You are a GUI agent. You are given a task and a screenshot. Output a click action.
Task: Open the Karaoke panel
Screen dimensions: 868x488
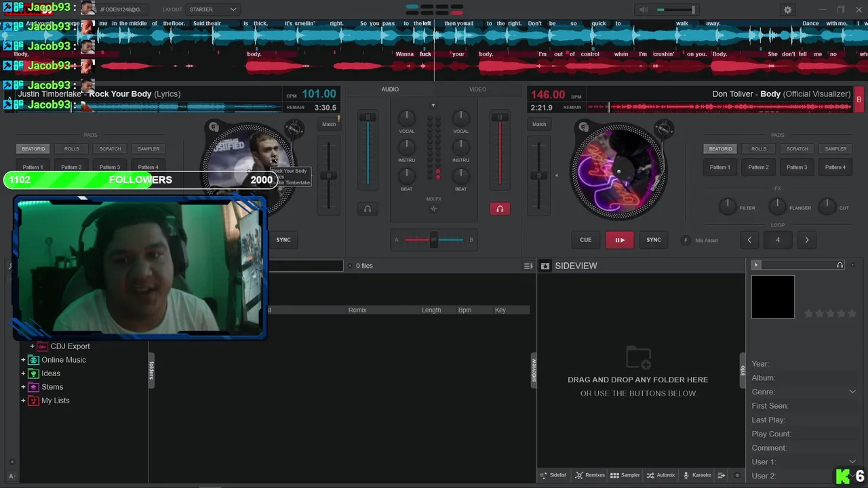[x=697, y=475]
